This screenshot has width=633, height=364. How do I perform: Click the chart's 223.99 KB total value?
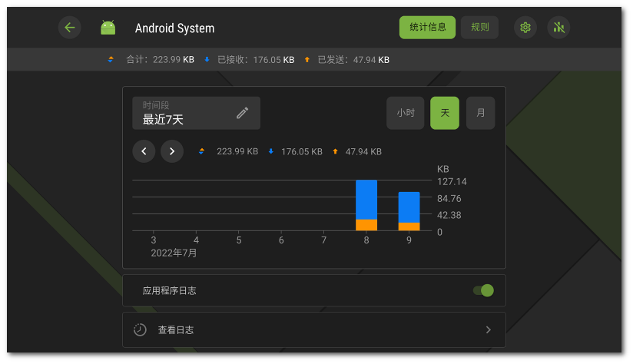point(237,151)
